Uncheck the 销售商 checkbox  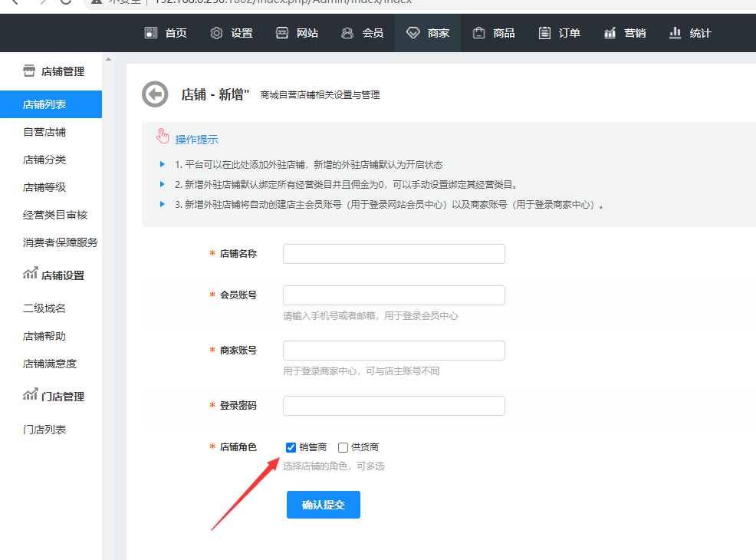click(x=291, y=447)
